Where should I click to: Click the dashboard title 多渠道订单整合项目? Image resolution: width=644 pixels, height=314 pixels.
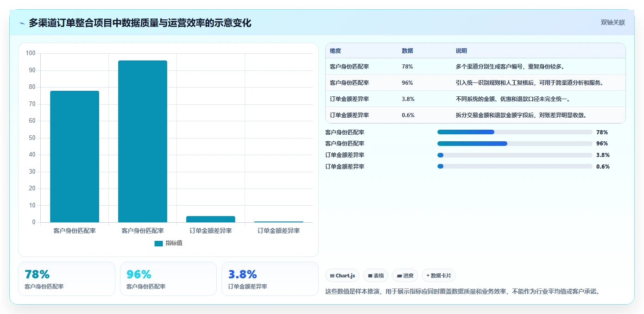140,23
